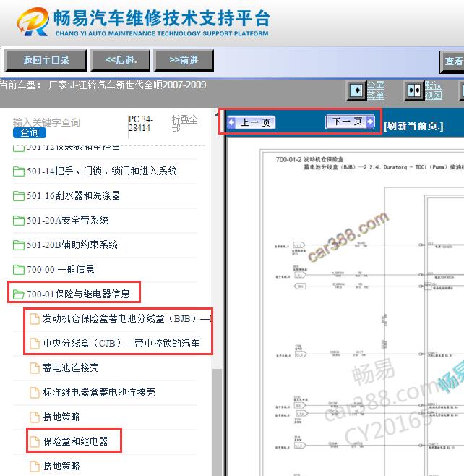Click the 当前车型 vehicle model text
The width and height of the screenshot is (464, 476).
[103, 85]
